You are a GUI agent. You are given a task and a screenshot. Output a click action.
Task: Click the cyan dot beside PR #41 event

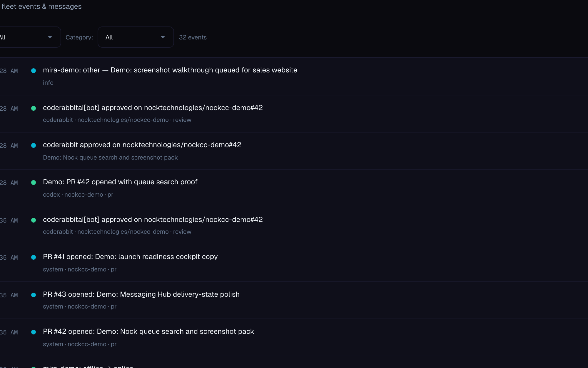click(x=34, y=257)
